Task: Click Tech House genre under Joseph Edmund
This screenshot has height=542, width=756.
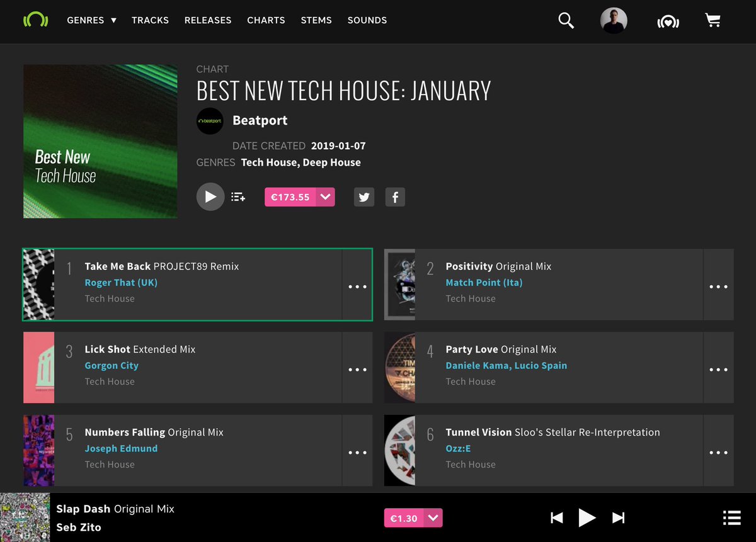Action: (x=110, y=465)
